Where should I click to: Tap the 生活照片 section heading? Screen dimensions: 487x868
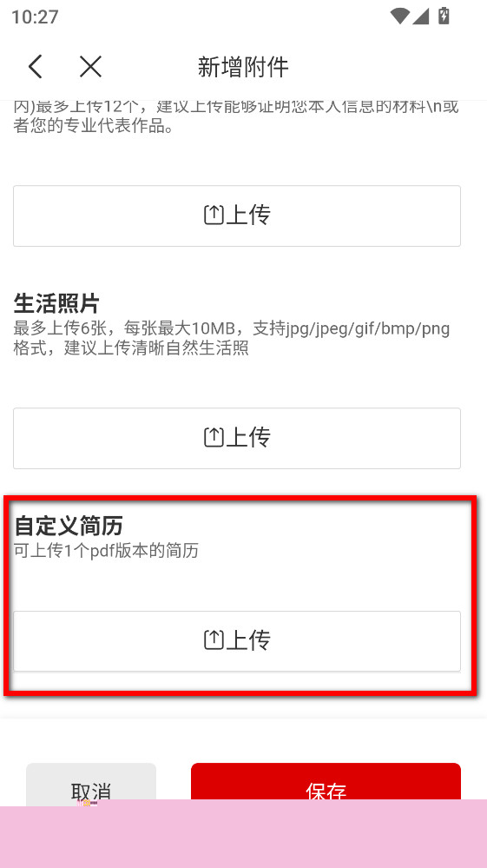[56, 303]
